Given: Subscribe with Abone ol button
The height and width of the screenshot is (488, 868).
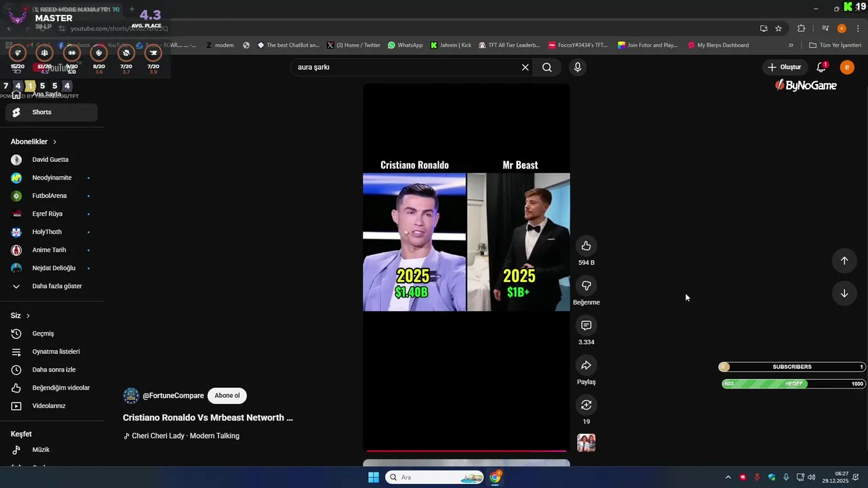Looking at the screenshot, I should pos(227,396).
